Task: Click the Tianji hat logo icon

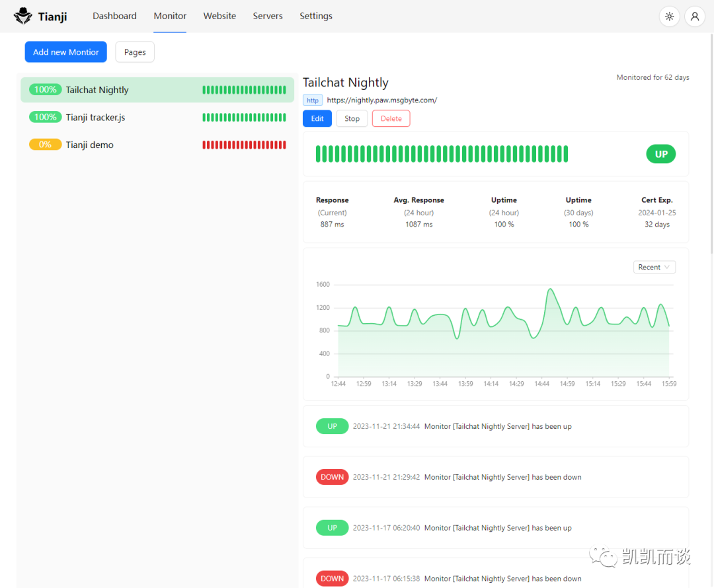Action: (x=22, y=16)
